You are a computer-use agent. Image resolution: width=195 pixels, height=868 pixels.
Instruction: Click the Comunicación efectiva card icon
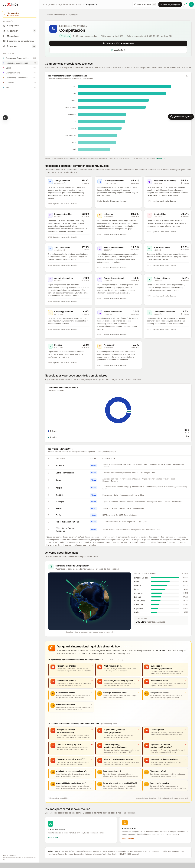pos(100,182)
